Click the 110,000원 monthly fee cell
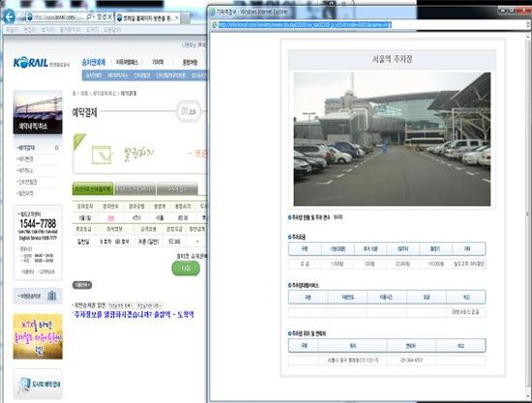Screen dimensions: 532x403 click(435, 264)
